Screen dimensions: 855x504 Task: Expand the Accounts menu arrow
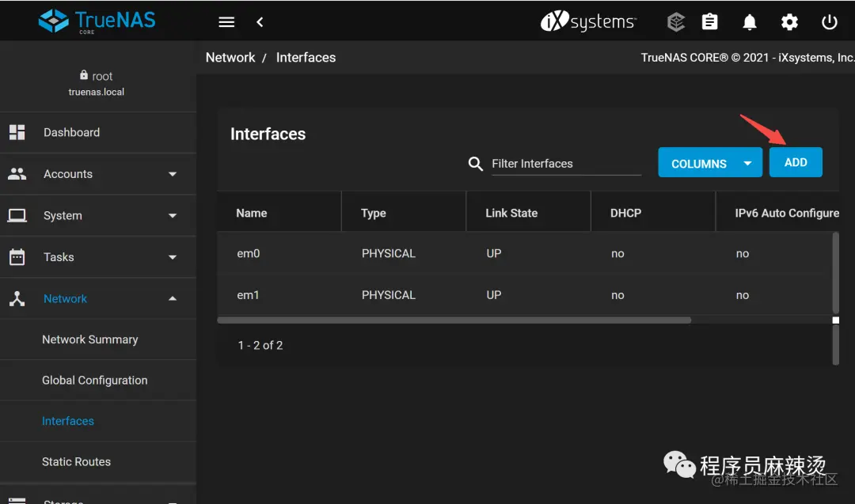pyautogui.click(x=173, y=174)
